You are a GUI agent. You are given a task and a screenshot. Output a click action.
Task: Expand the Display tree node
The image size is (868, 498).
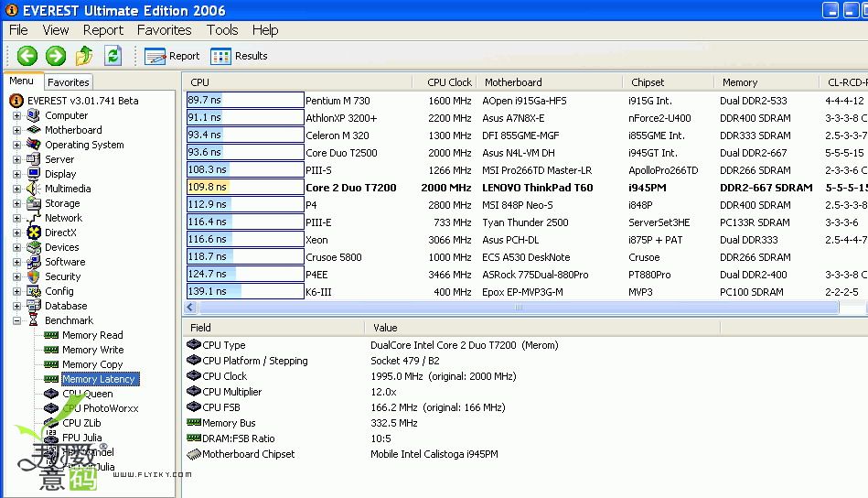(x=16, y=175)
